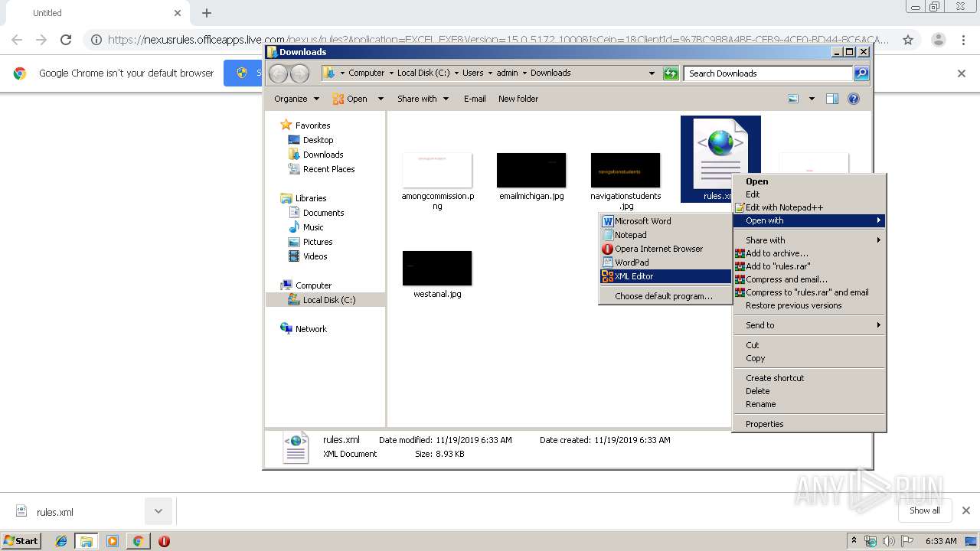Open dropdown arrow beside Open toolbar button

pos(380,99)
